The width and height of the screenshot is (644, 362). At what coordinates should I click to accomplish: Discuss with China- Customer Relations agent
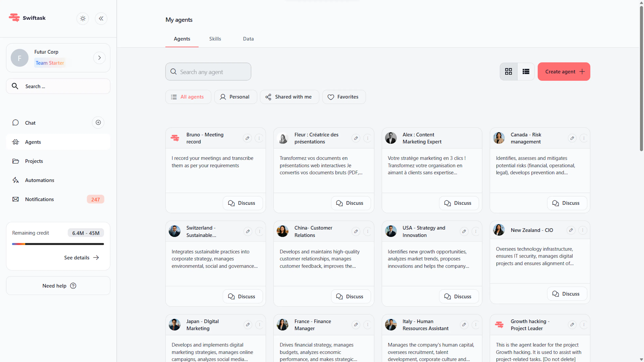pos(351,296)
